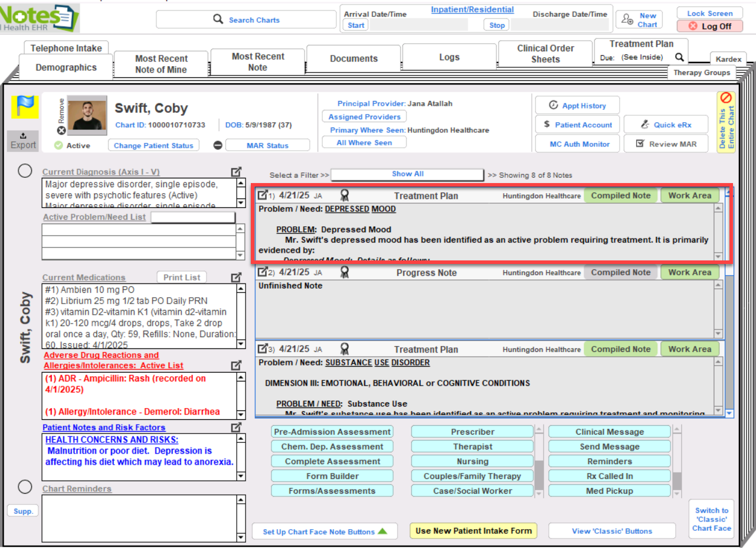Expand Set Up Chart Face Note Buttons
This screenshot has height=548, width=756.
pos(325,531)
